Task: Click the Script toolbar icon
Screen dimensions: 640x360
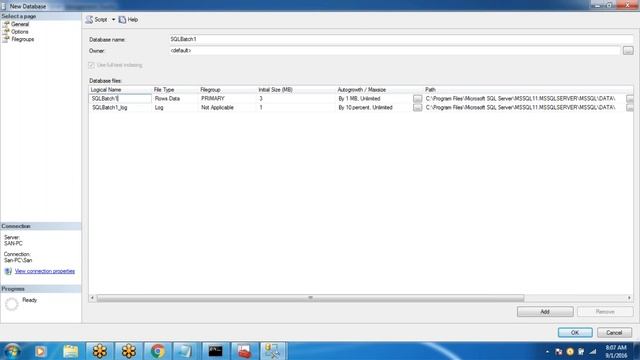Action: point(89,20)
